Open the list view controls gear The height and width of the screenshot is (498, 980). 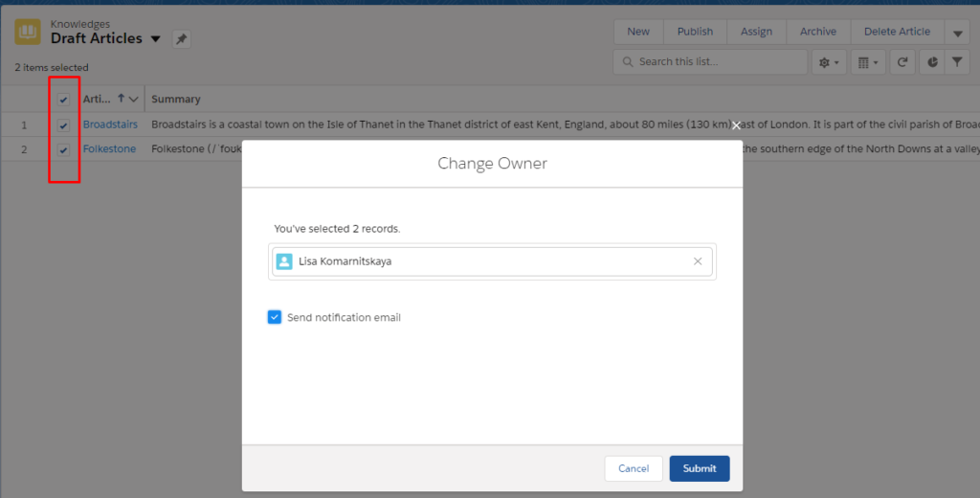click(829, 62)
